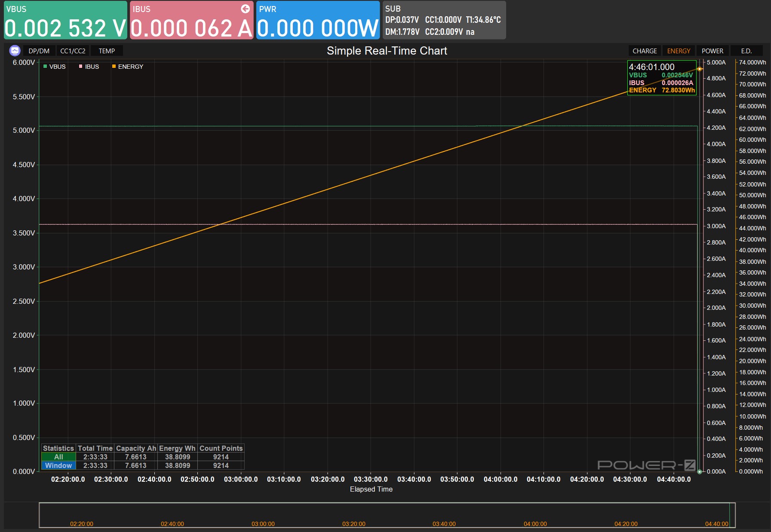
Task: Click the 3.000A current axis label
Action: (x=716, y=226)
